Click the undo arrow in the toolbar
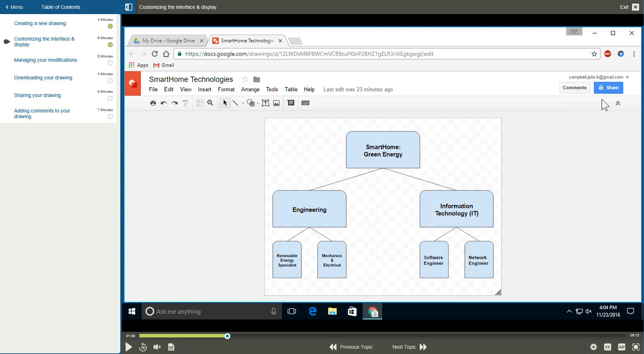The height and width of the screenshot is (354, 644). (164, 103)
